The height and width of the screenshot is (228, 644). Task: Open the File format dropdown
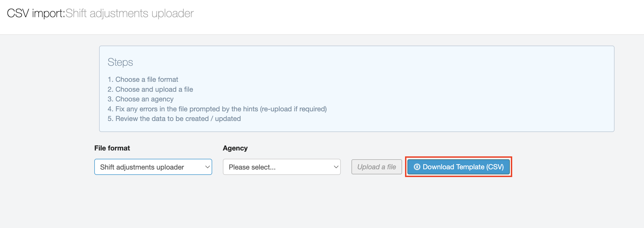coord(153,167)
